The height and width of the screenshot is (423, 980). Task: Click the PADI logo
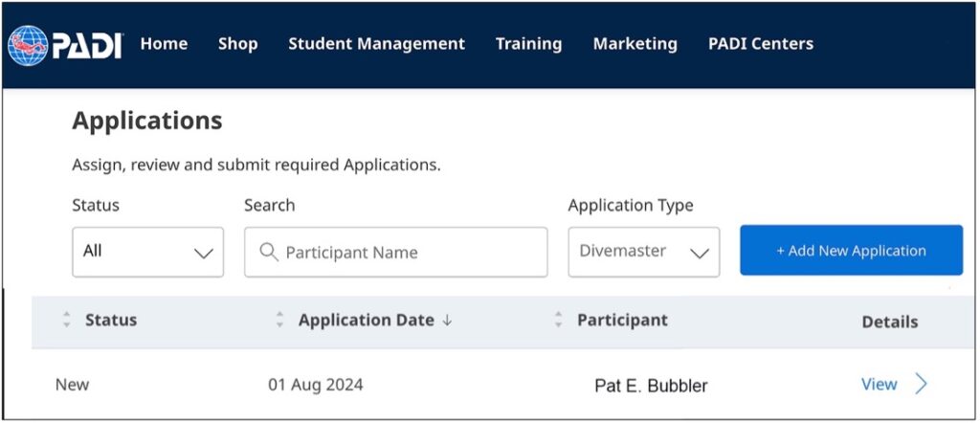click(65, 44)
